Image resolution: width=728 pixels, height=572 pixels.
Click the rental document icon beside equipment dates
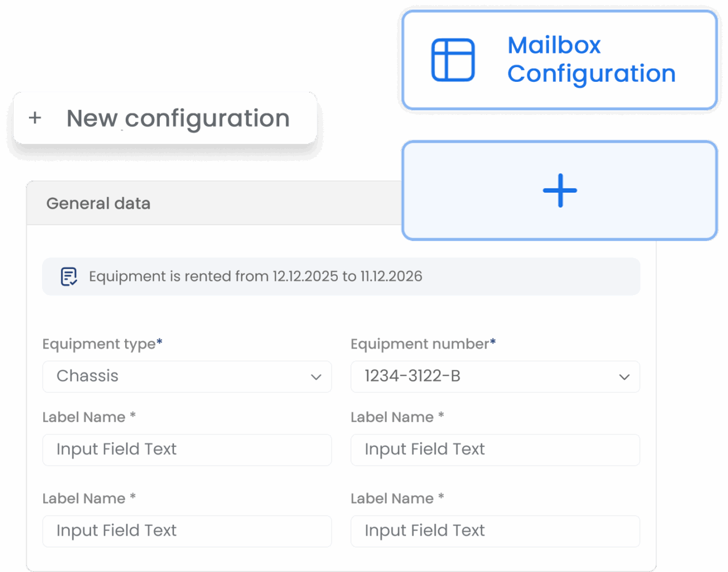click(x=68, y=276)
